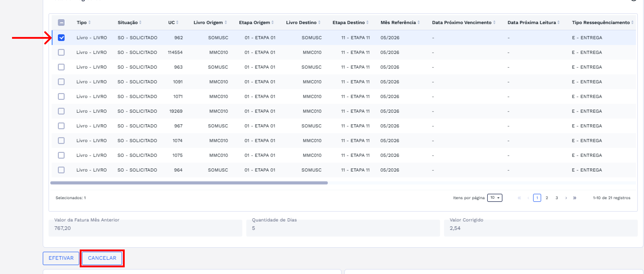The height and width of the screenshot is (274, 644).
Task: Click the EFETIVAR button
Action: tap(61, 258)
